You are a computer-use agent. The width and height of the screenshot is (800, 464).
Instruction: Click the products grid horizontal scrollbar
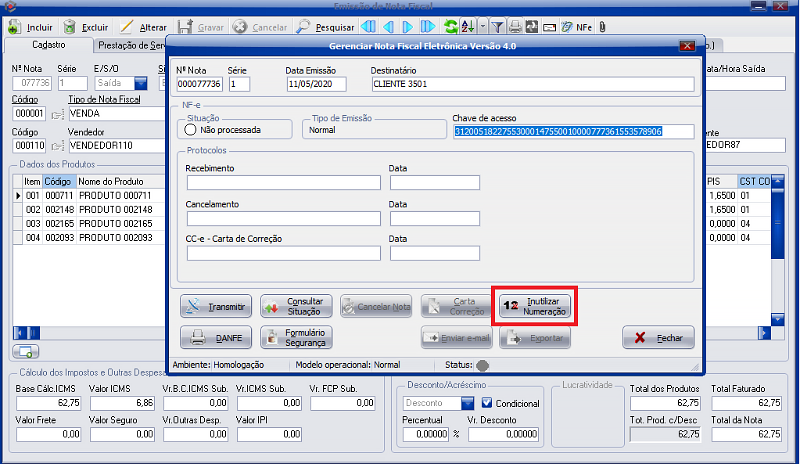(x=90, y=333)
